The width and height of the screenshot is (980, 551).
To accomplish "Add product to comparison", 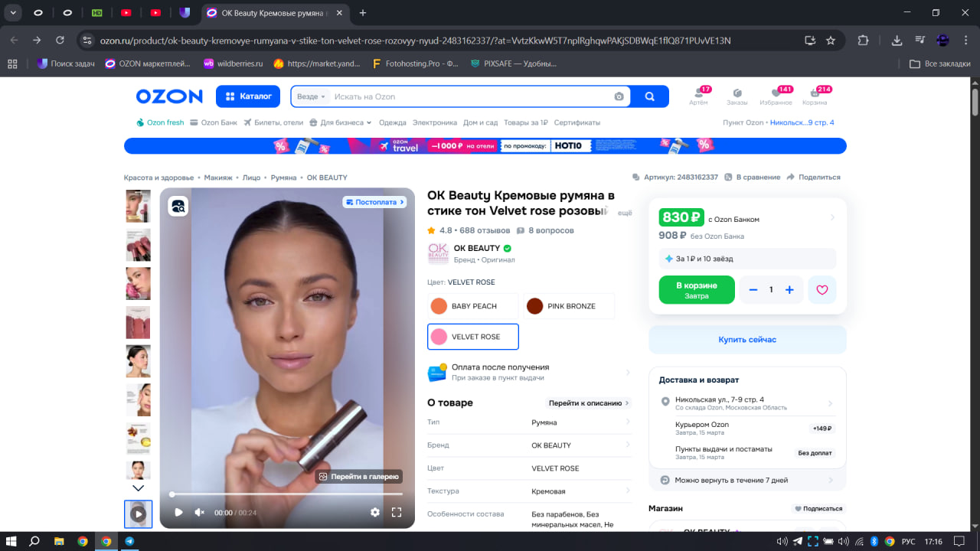I will [x=753, y=178].
